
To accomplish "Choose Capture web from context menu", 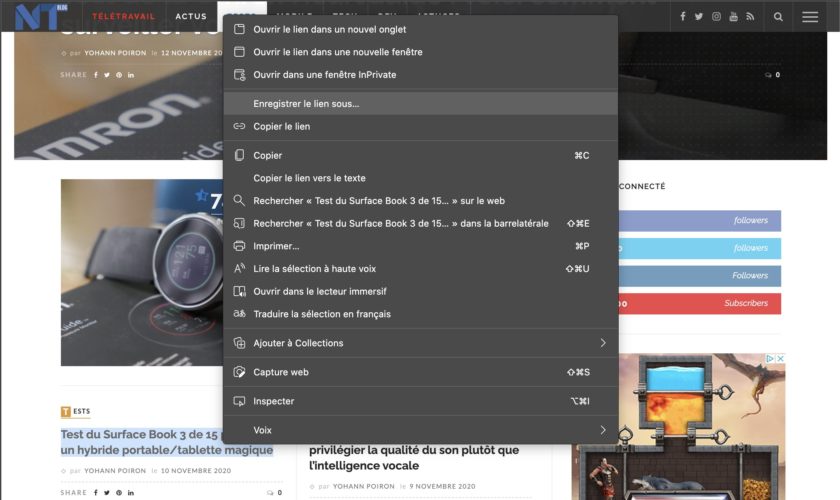I will click(280, 372).
